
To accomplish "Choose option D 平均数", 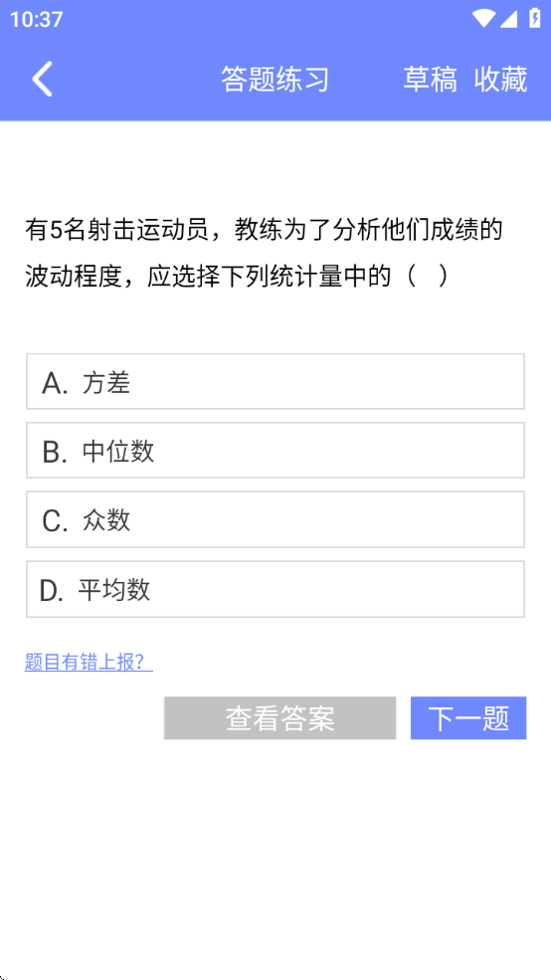I will tap(275, 589).
